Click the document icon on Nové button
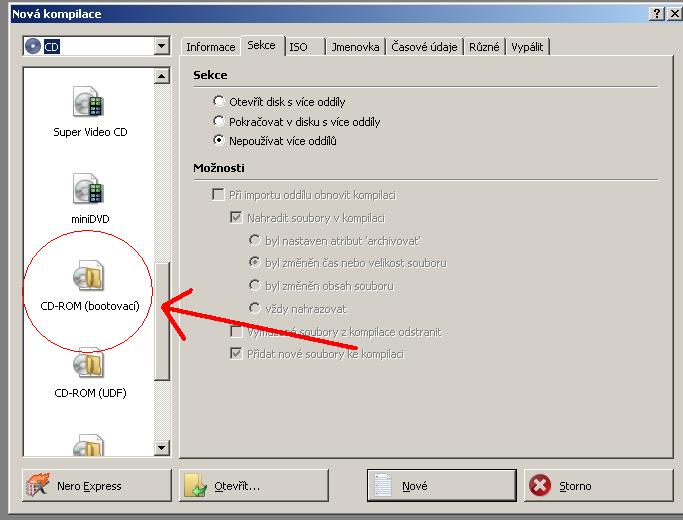Image resolution: width=683 pixels, height=520 pixels. coord(383,485)
